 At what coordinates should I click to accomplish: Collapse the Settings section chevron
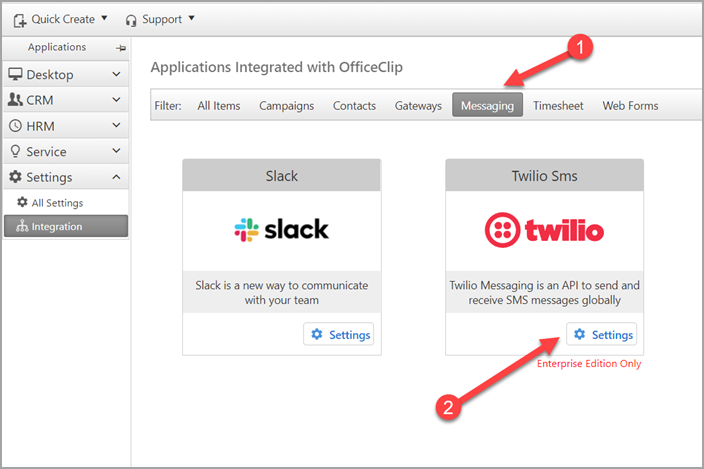116,177
